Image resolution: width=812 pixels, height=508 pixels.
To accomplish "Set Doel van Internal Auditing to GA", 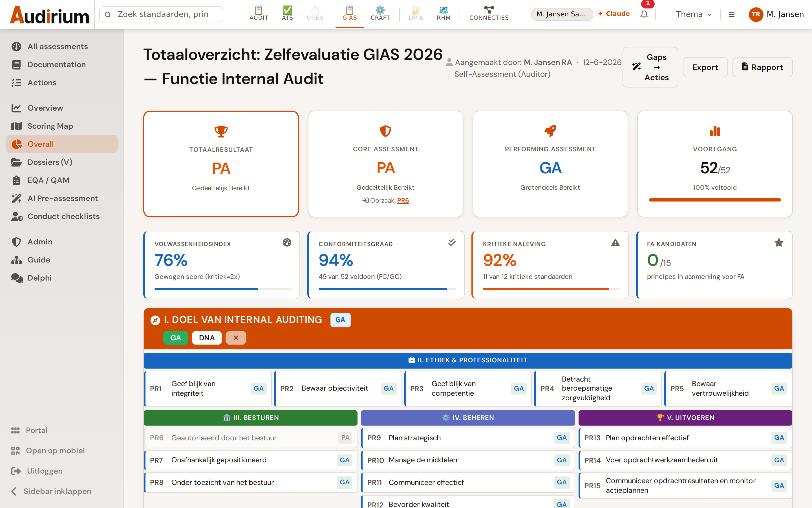I will coord(175,338).
